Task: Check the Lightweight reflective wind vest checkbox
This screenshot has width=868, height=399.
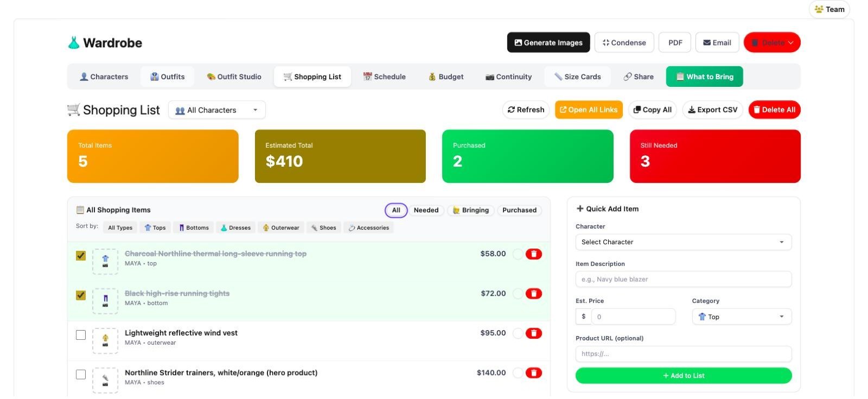Action: [x=81, y=335]
